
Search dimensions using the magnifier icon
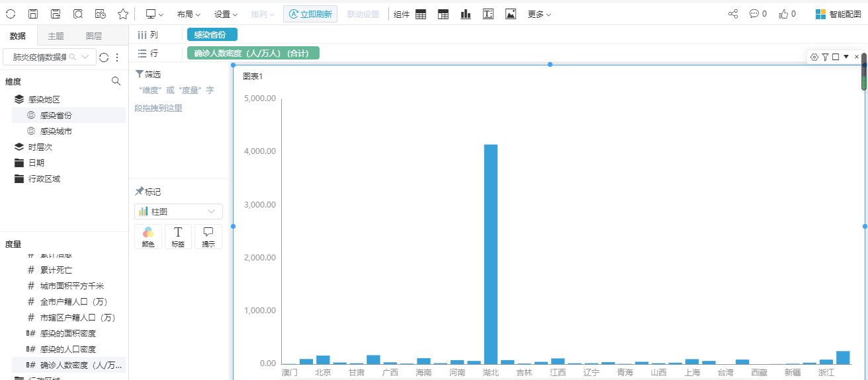pyautogui.click(x=116, y=81)
